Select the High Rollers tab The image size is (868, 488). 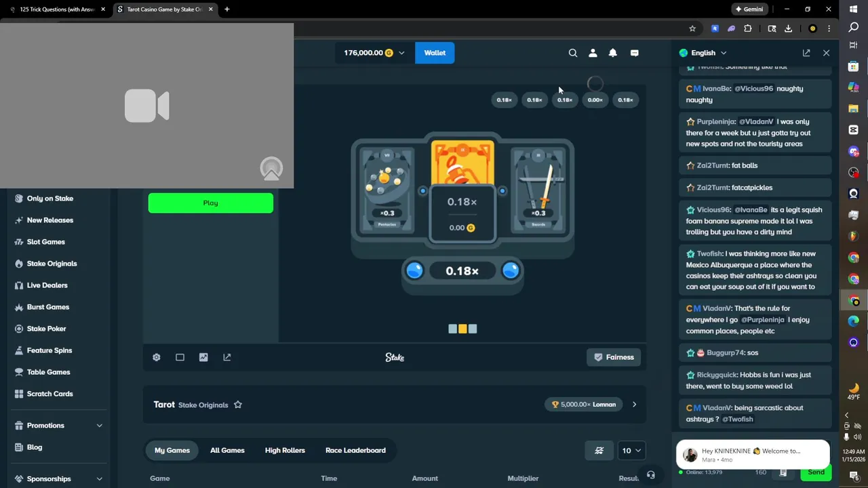pos(285,450)
